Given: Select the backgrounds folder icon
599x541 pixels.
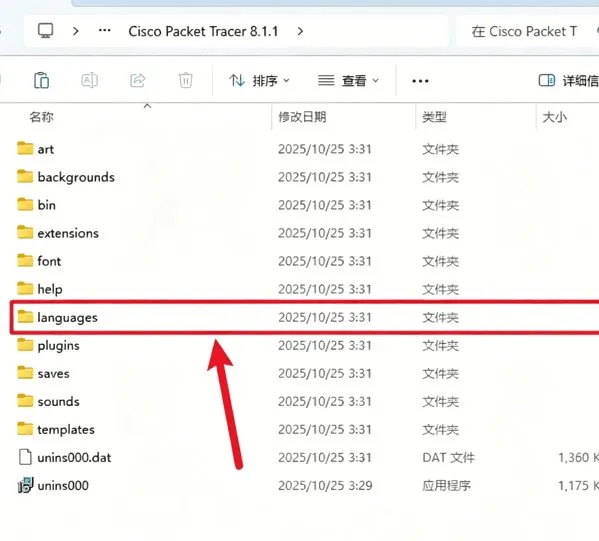Looking at the screenshot, I should click(25, 176).
